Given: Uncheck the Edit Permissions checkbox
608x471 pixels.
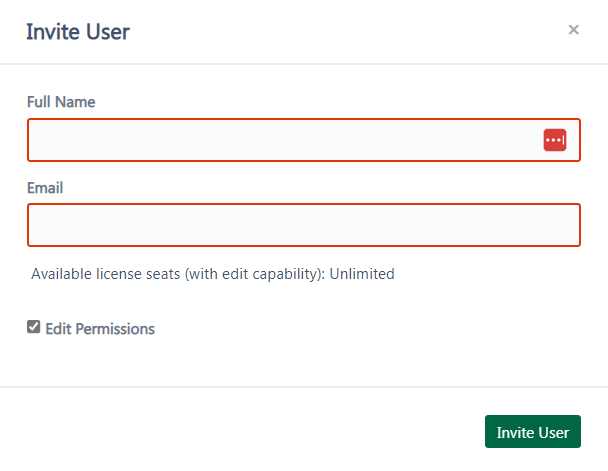Looking at the screenshot, I should 34,327.
